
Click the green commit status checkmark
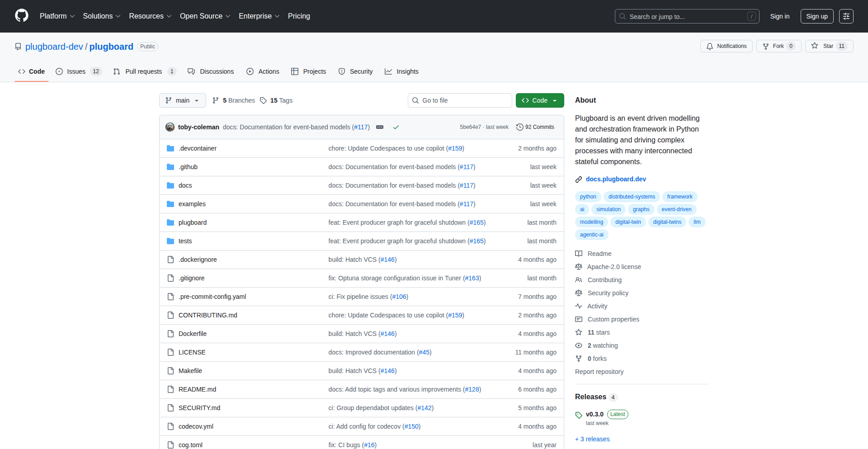pos(396,127)
